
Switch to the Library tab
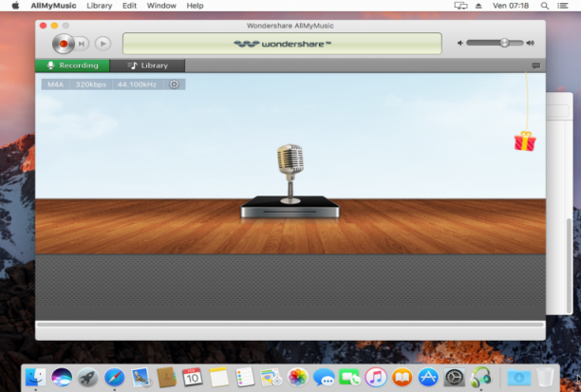tap(147, 65)
